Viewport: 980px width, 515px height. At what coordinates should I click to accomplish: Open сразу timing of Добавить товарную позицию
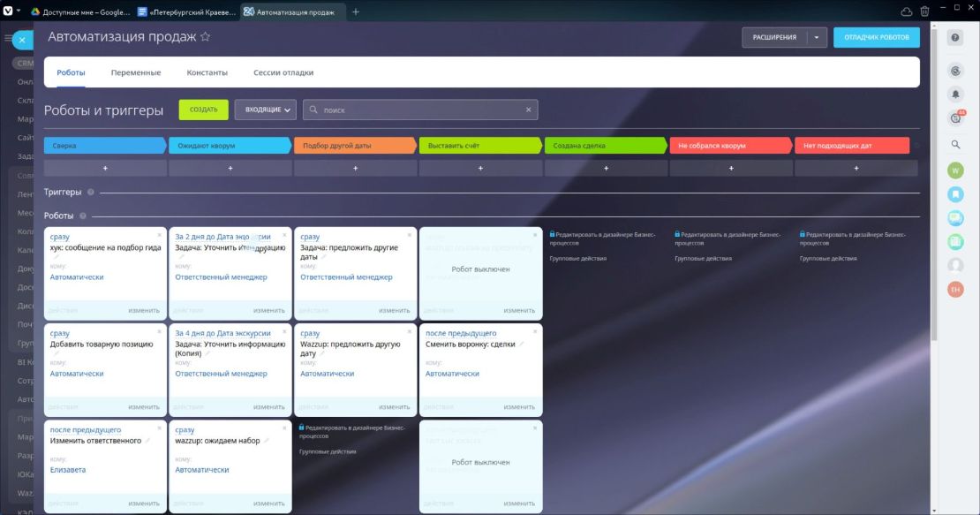(60, 334)
